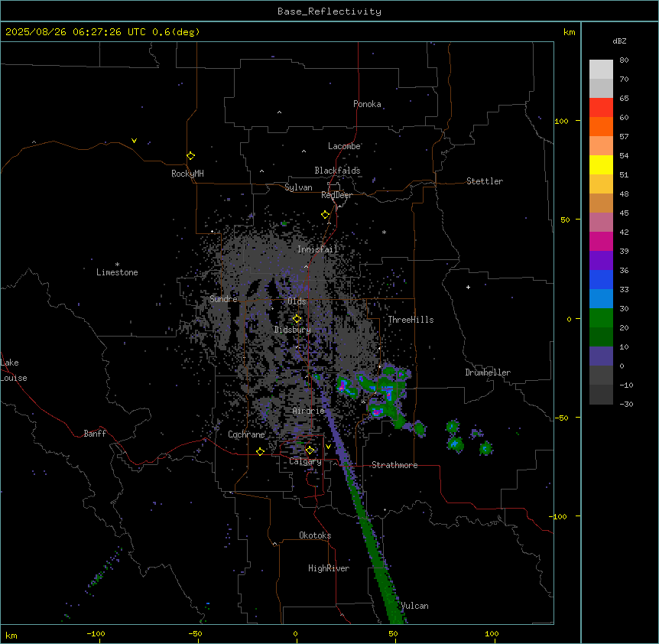The height and width of the screenshot is (644, 659).
Task: Select the light gray 80-70 dBZ legend swatch
Action: 601,70
